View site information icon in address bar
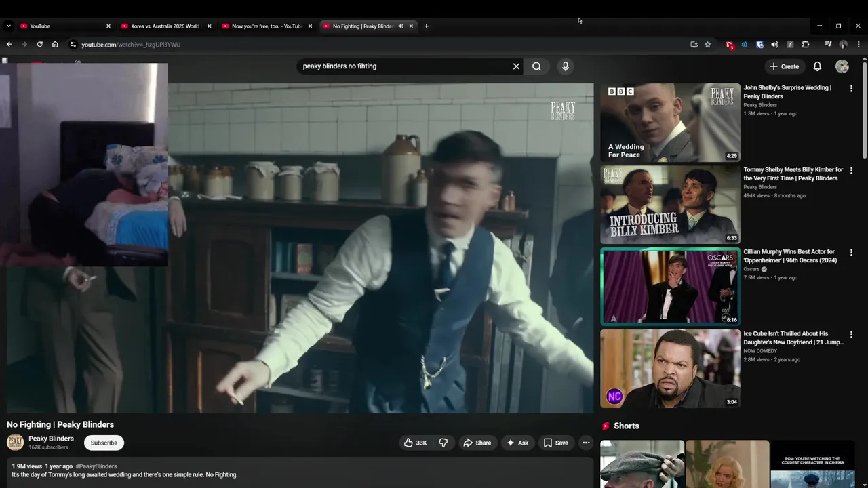This screenshot has height=488, width=868. (x=73, y=44)
